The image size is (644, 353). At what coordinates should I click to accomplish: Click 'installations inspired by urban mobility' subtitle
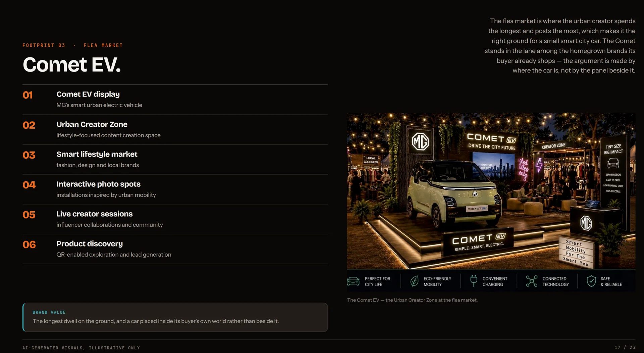pyautogui.click(x=106, y=195)
